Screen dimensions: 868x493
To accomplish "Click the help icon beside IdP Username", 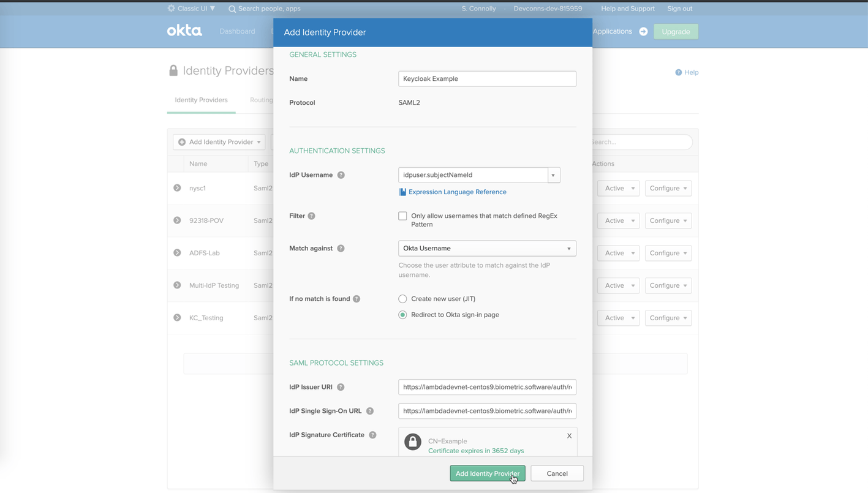I will click(342, 175).
